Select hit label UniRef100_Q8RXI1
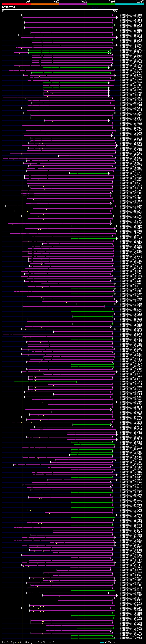146x644 pixels. [x=131, y=590]
